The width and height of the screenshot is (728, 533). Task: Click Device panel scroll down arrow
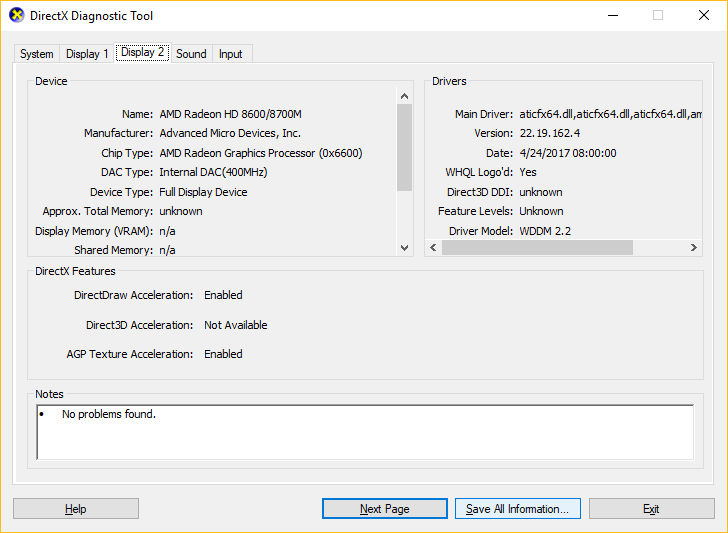(x=404, y=248)
